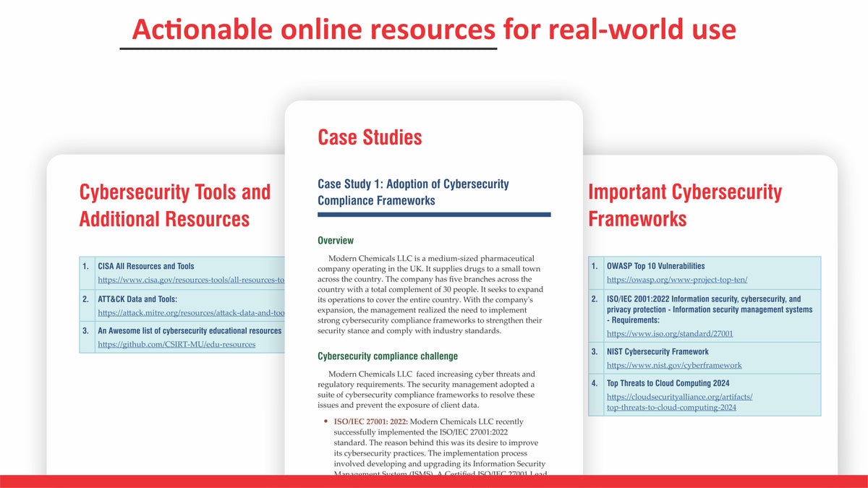
Task: Select the 'CISA All Resources and Tools' title
Action: 145,266
